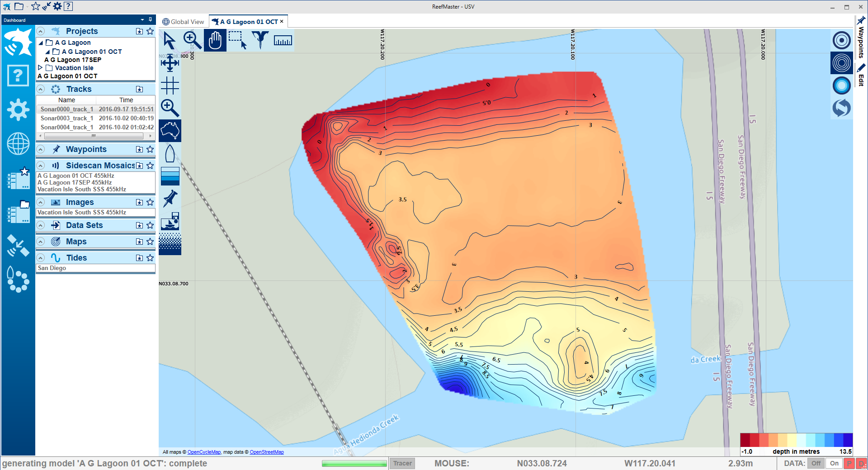Viewport: 868px width, 470px height.
Task: Click the zoom to extents magnifier
Action: coord(170,108)
